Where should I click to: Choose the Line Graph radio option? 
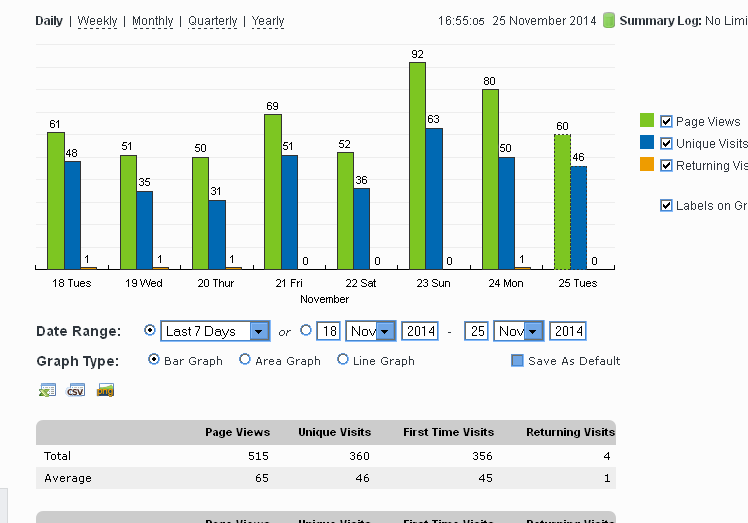pos(343,359)
